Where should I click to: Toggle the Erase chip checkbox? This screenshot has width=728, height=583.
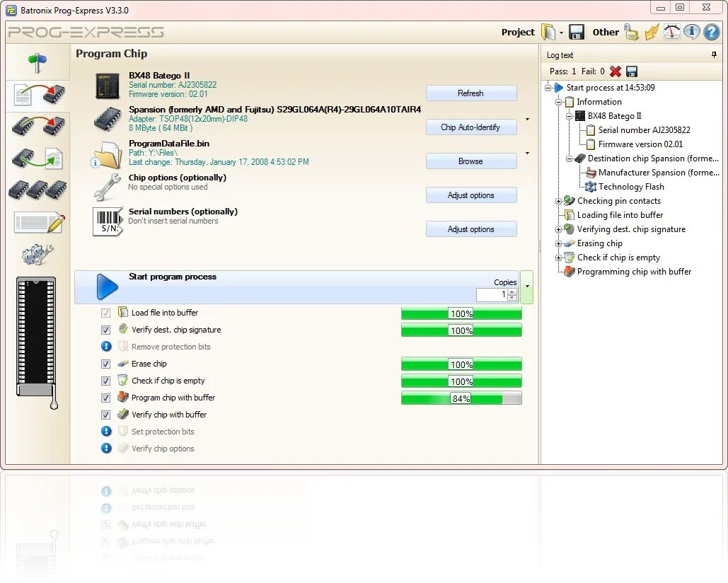(106, 364)
